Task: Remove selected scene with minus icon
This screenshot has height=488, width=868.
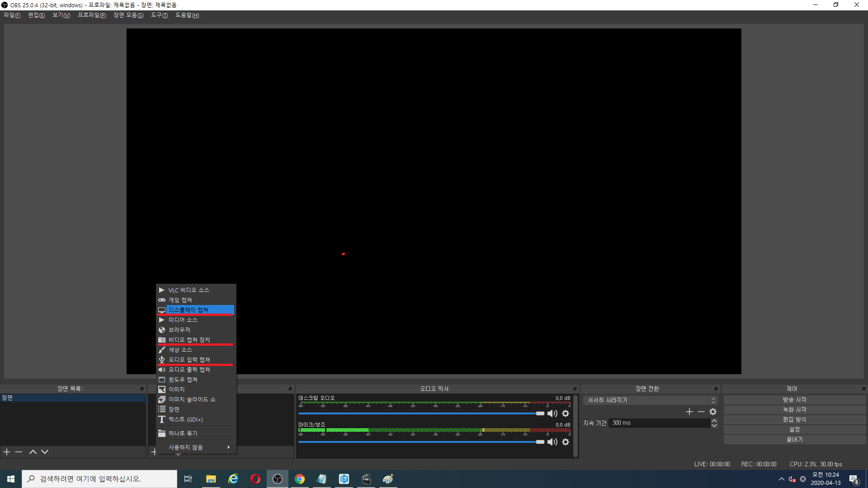Action: click(19, 452)
